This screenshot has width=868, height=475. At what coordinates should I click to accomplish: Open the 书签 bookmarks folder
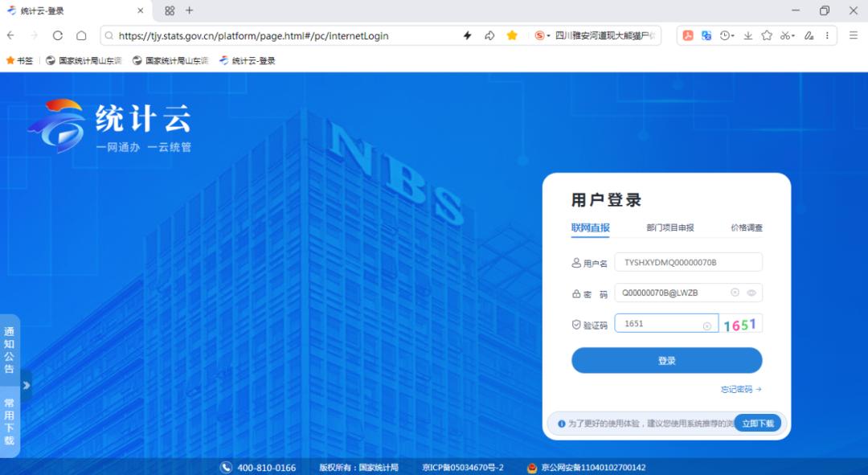coord(19,60)
